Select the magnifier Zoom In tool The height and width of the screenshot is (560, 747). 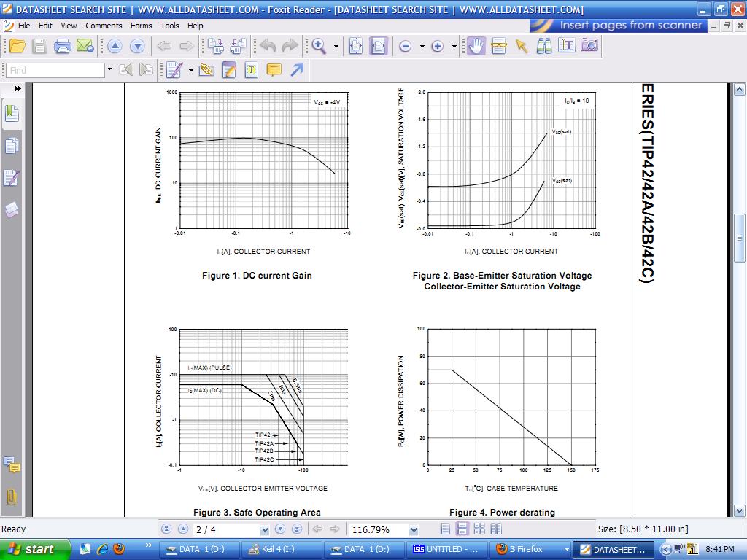(319, 46)
